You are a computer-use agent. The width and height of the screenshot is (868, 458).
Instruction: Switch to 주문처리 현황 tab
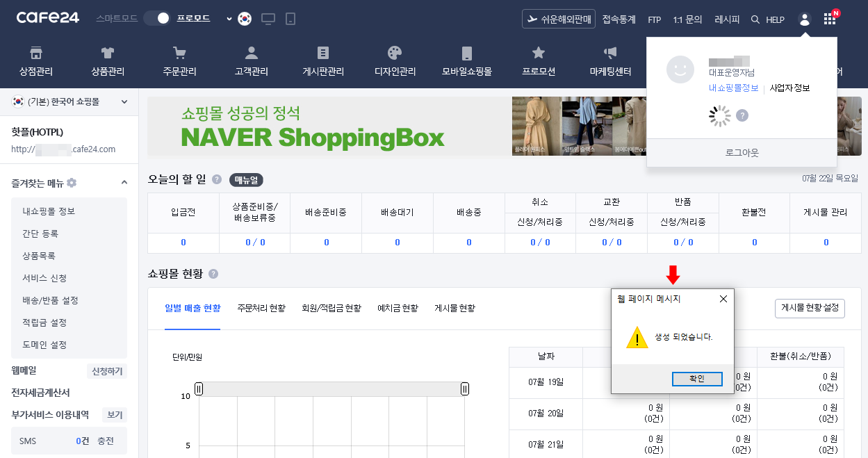[x=261, y=308]
